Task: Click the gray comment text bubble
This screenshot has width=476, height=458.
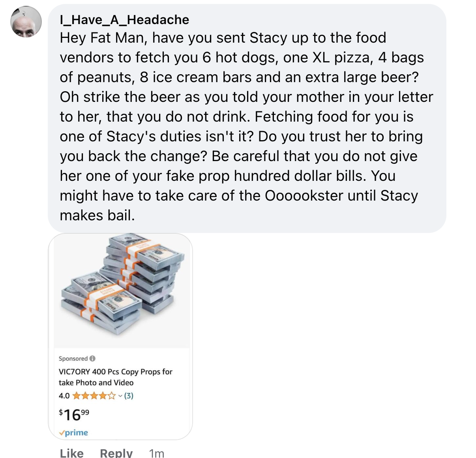Action: (247, 118)
